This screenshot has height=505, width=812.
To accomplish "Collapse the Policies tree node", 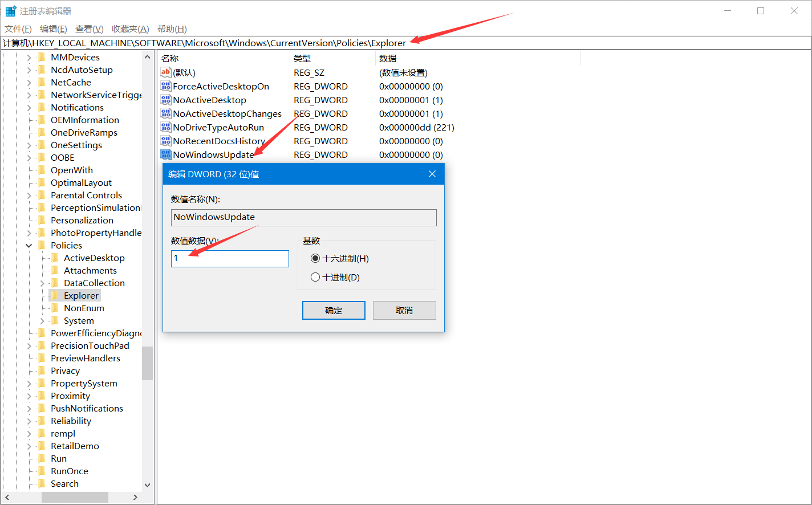I will [29, 245].
